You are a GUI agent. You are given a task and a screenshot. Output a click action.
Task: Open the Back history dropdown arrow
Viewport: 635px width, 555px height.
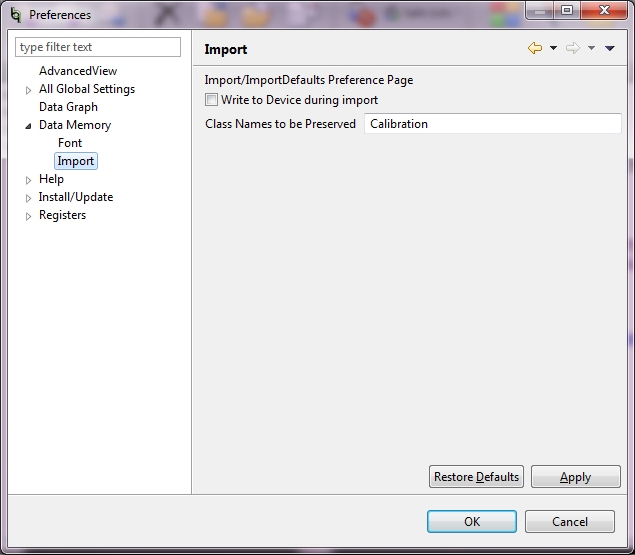(x=553, y=48)
